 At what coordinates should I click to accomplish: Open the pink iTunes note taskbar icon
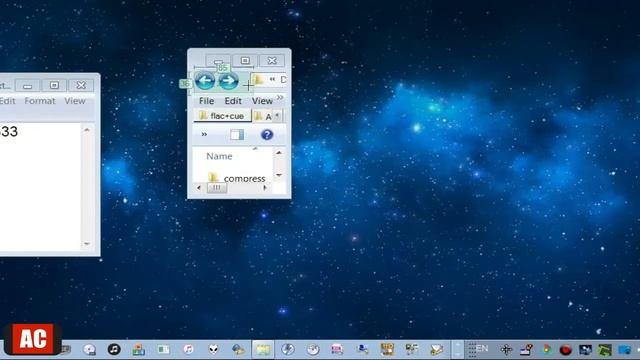point(188,349)
